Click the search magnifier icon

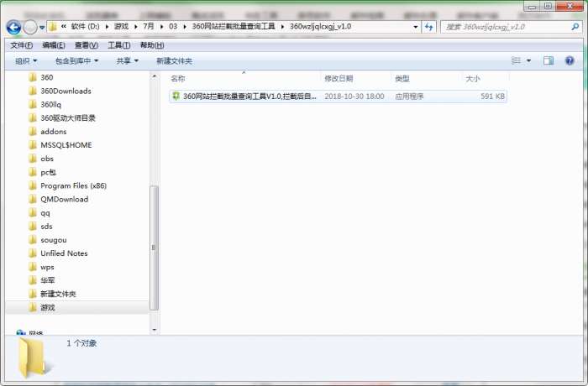575,27
